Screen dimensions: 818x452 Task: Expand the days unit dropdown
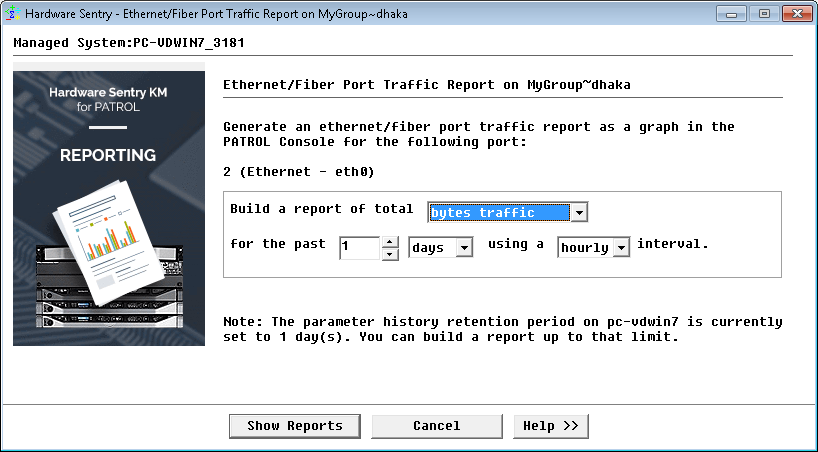click(x=464, y=247)
